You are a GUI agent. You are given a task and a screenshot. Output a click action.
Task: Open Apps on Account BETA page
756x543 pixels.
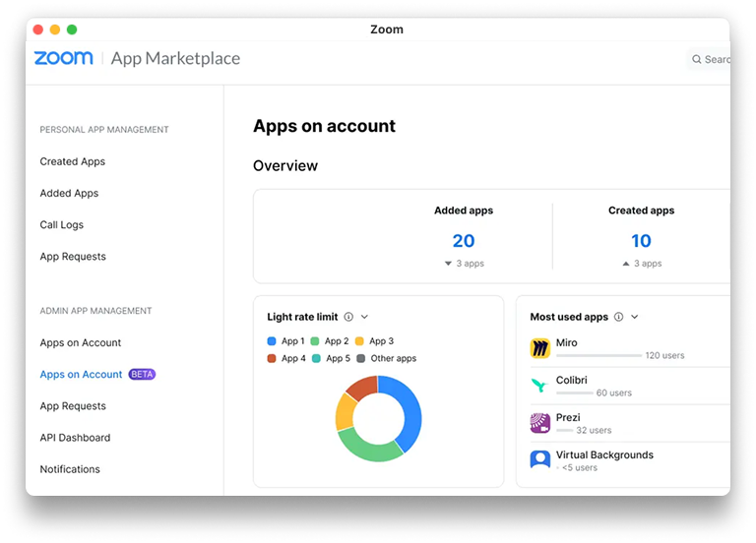(82, 375)
